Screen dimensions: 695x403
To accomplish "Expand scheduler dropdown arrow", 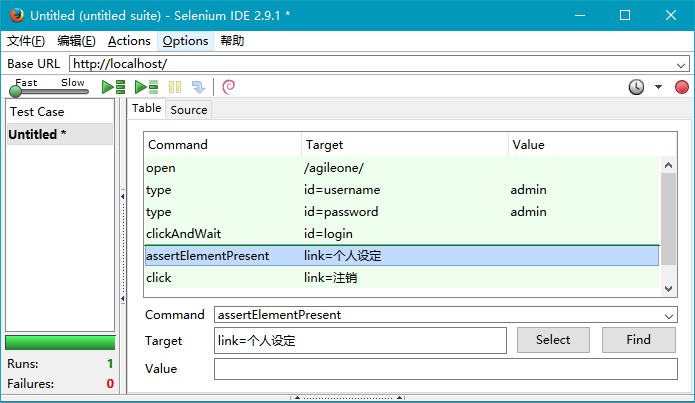I will [x=658, y=87].
